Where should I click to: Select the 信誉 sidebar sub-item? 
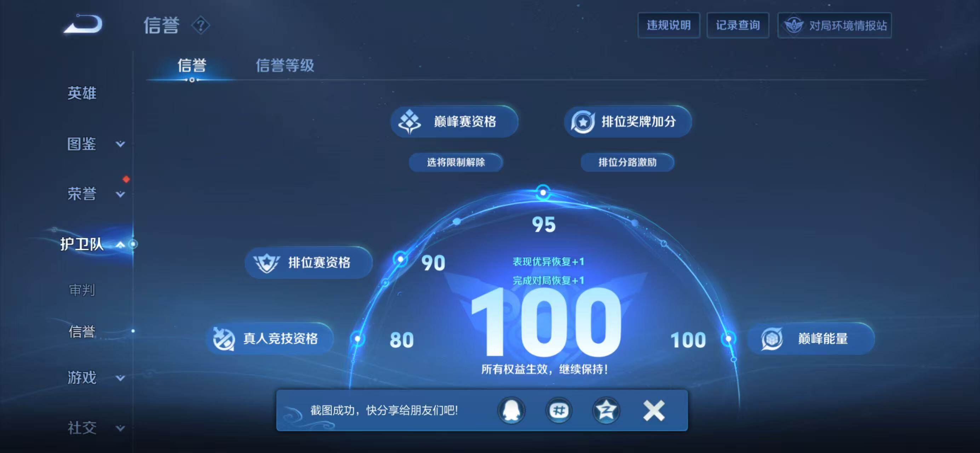82,331
